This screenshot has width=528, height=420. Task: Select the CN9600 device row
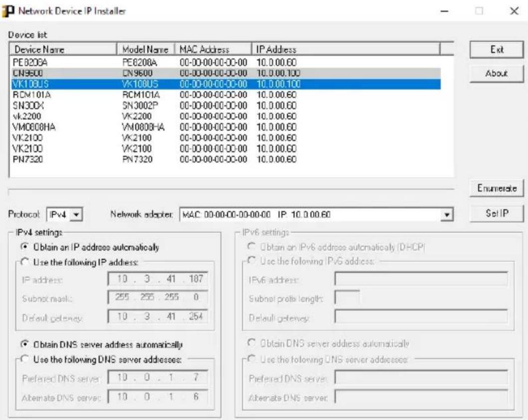(226, 73)
